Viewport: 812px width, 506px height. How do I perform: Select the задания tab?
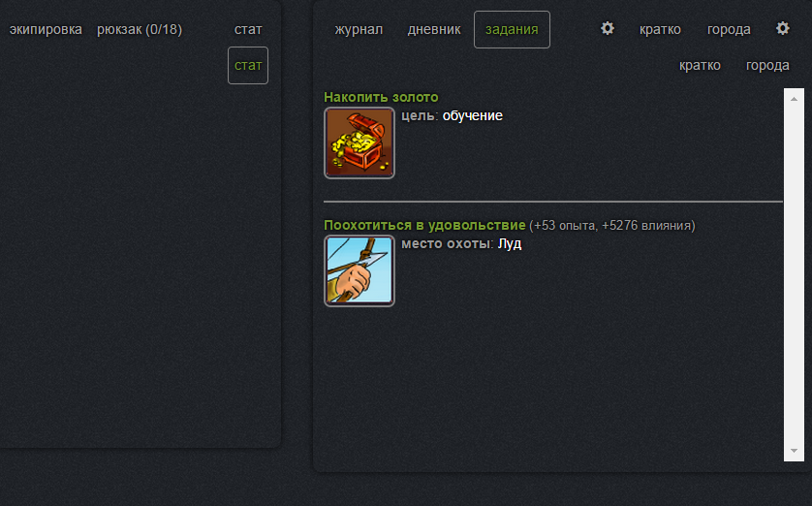click(x=512, y=29)
